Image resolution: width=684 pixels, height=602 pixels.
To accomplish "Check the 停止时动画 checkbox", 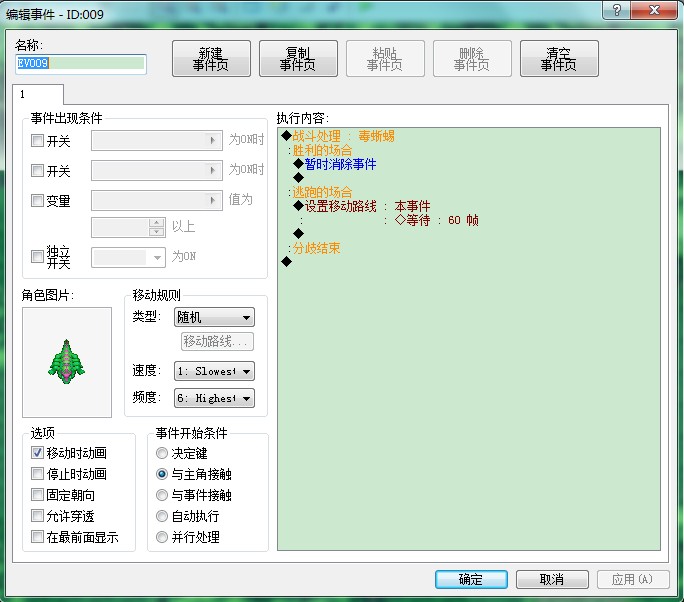I will (38, 473).
